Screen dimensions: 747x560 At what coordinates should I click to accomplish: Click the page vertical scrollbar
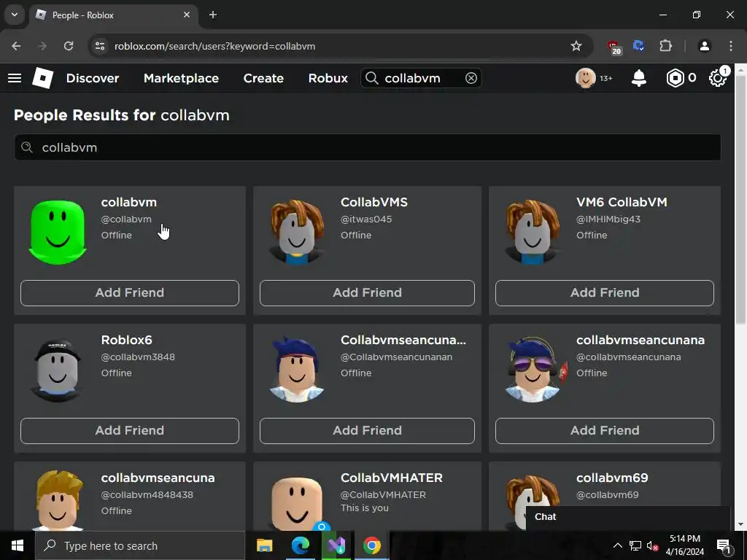[741, 200]
